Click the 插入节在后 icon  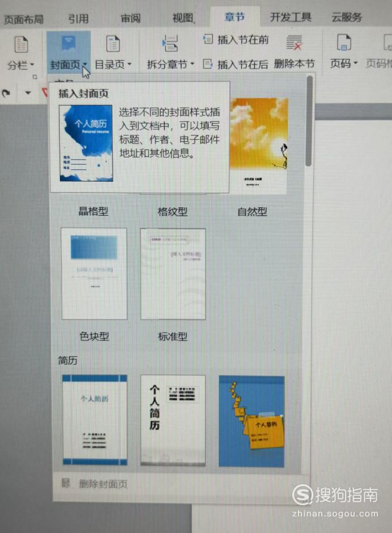(x=208, y=63)
